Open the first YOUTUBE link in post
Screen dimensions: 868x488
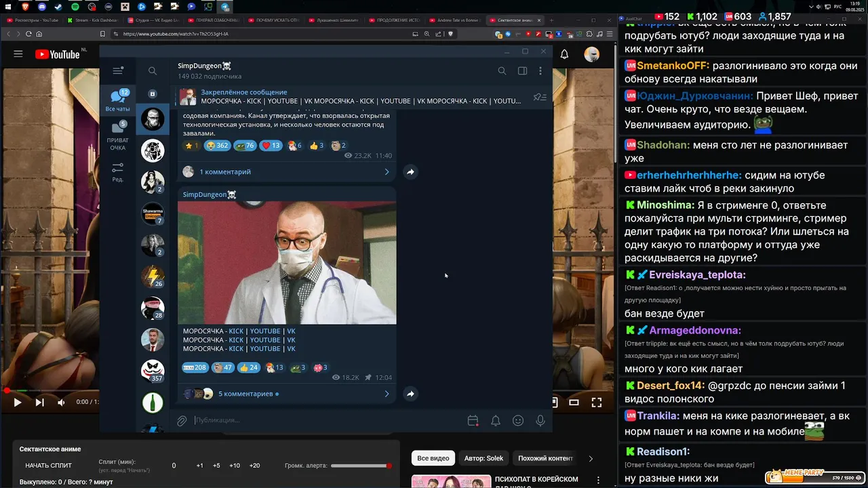265,331
